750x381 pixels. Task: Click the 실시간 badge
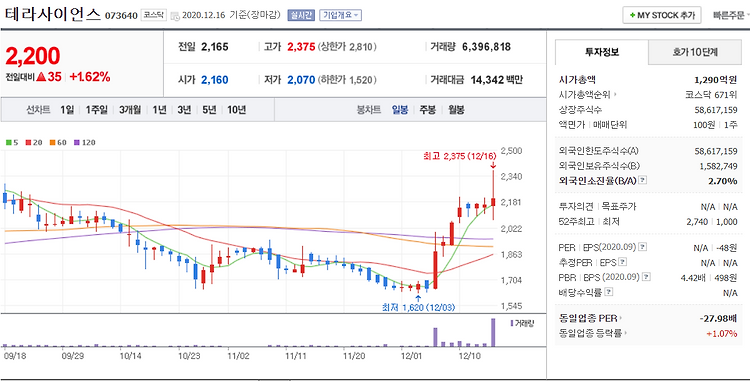pos(301,15)
